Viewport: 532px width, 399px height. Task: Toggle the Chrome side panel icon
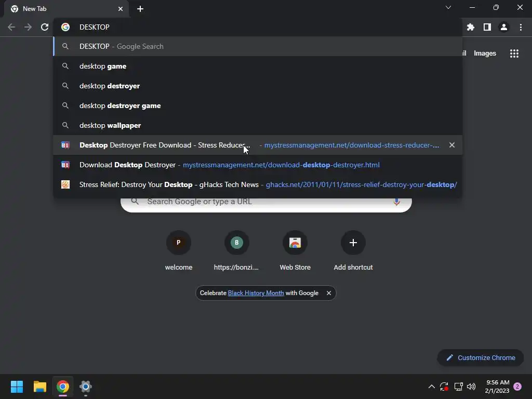point(487,27)
